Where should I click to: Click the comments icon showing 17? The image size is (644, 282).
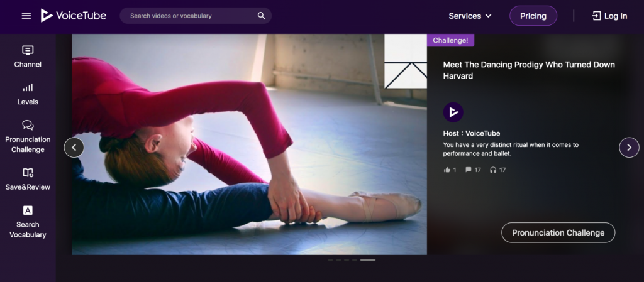[469, 170]
